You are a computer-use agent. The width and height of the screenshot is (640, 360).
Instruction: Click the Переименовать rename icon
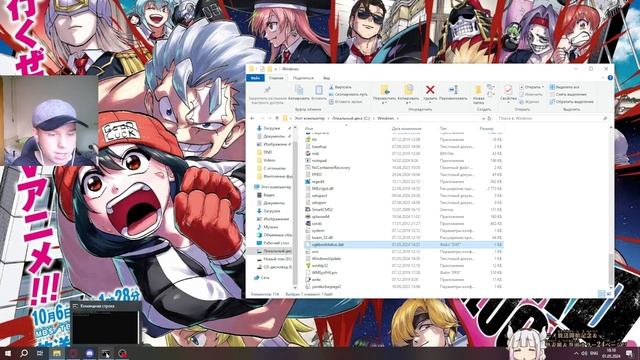click(x=453, y=89)
